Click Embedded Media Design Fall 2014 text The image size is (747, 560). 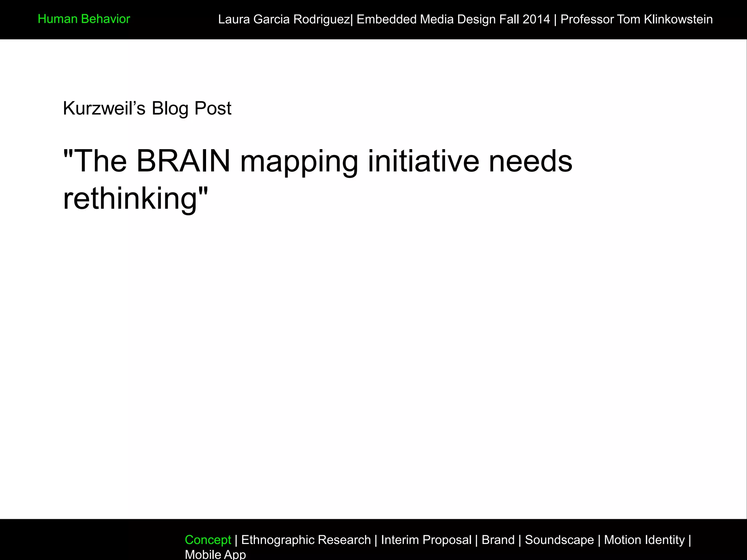click(453, 19)
